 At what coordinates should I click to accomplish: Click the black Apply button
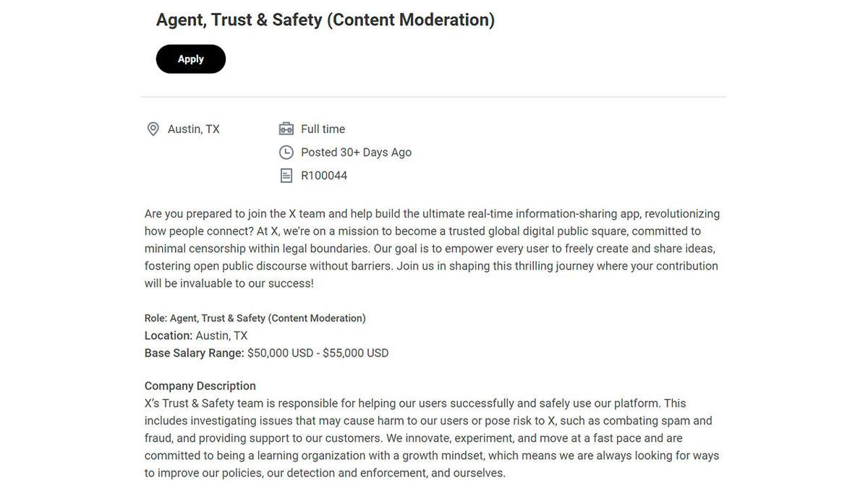[191, 59]
